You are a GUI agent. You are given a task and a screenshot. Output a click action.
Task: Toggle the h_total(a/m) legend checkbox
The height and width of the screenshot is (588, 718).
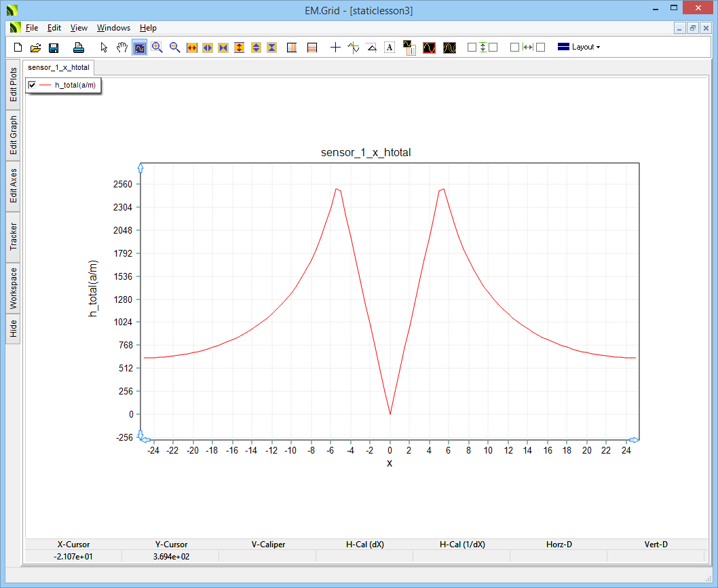[x=32, y=85]
